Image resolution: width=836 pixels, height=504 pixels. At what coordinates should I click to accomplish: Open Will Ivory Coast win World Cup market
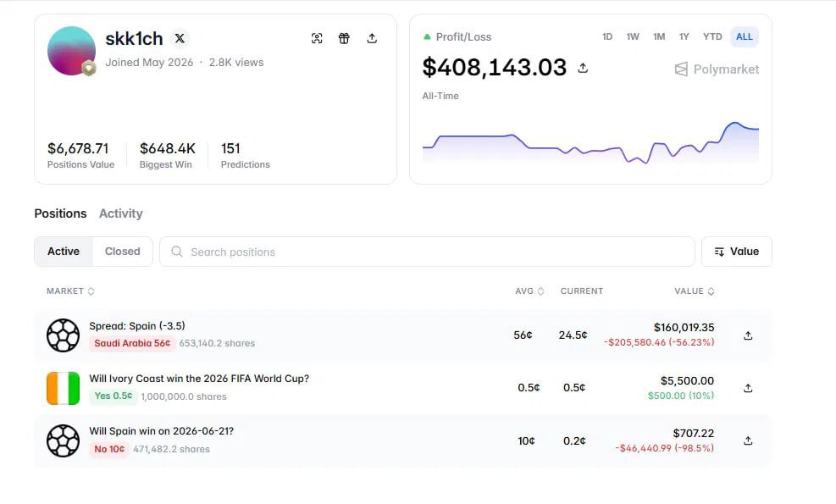(199, 379)
